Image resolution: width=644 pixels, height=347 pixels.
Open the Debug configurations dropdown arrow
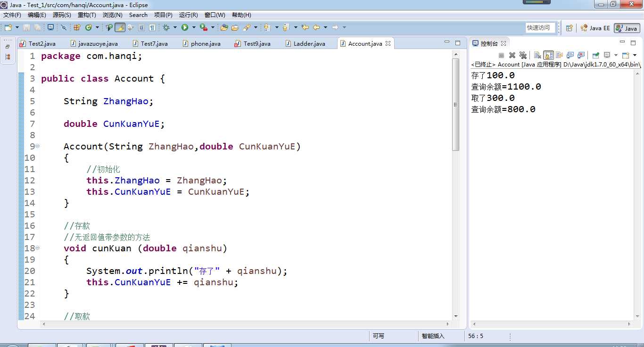click(175, 27)
